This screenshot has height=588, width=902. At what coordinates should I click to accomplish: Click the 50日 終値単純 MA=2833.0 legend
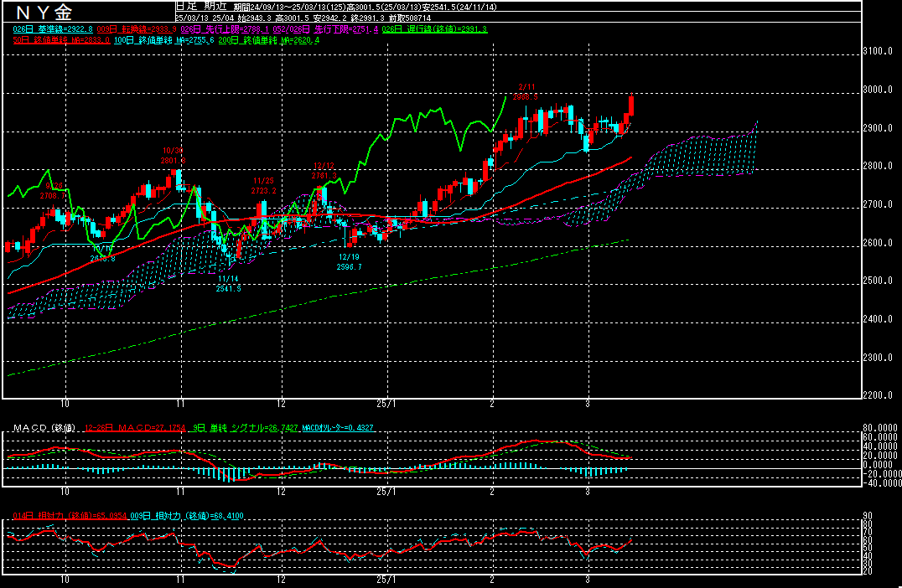tap(61, 40)
